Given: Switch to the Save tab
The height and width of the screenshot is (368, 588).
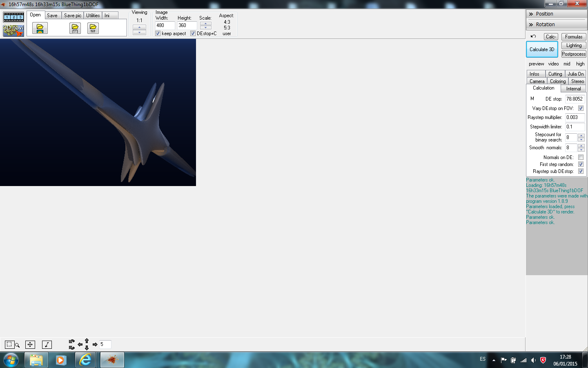Looking at the screenshot, I should 52,16.
